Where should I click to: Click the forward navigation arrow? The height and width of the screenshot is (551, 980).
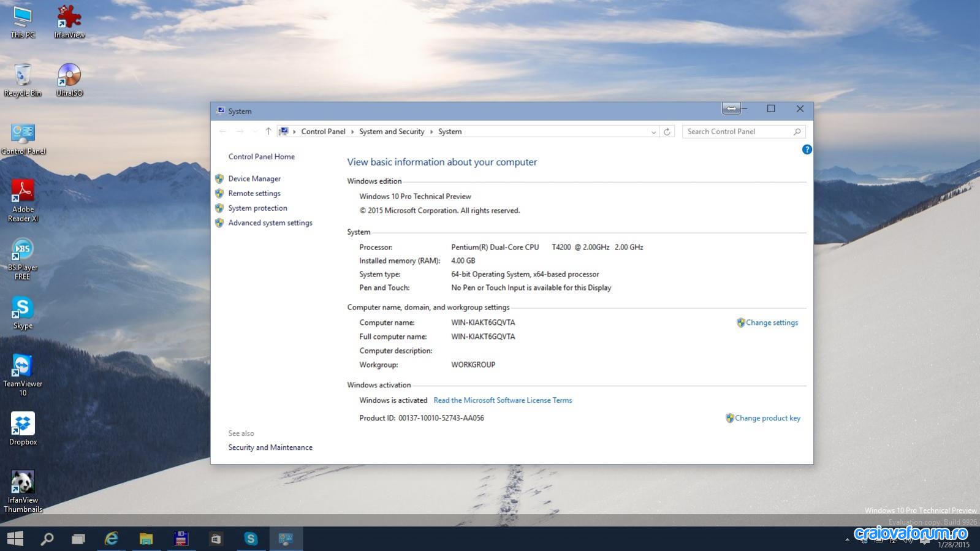pos(240,131)
